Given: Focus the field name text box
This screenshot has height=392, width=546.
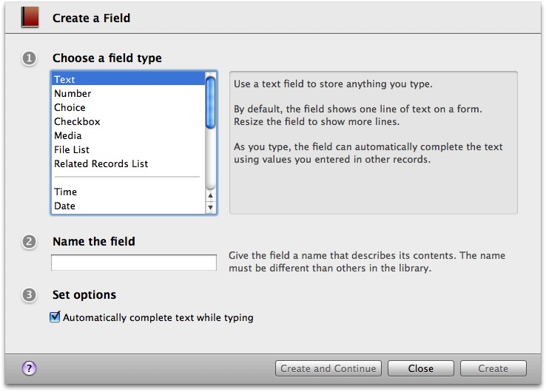Looking at the screenshot, I should tap(134, 263).
